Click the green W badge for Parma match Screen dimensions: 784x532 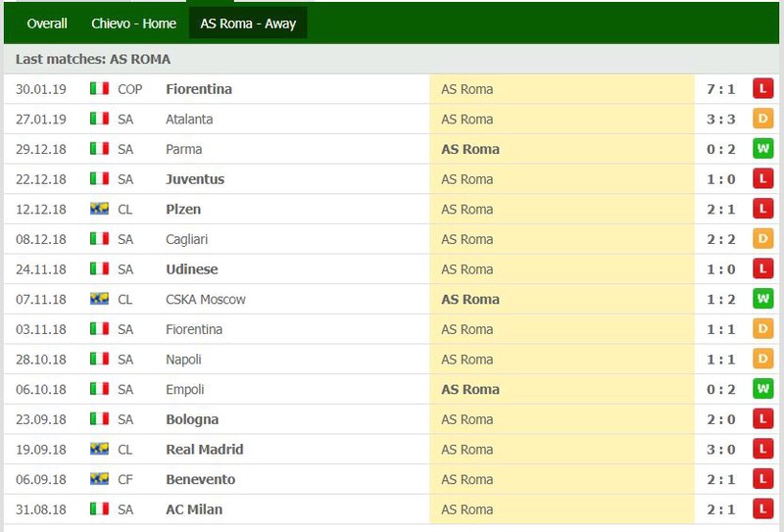click(x=762, y=149)
